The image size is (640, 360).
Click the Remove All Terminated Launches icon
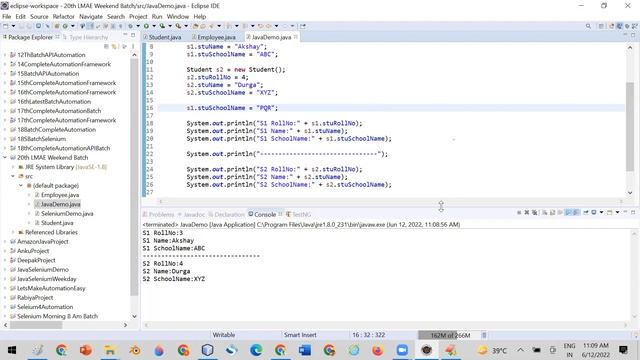534,212
